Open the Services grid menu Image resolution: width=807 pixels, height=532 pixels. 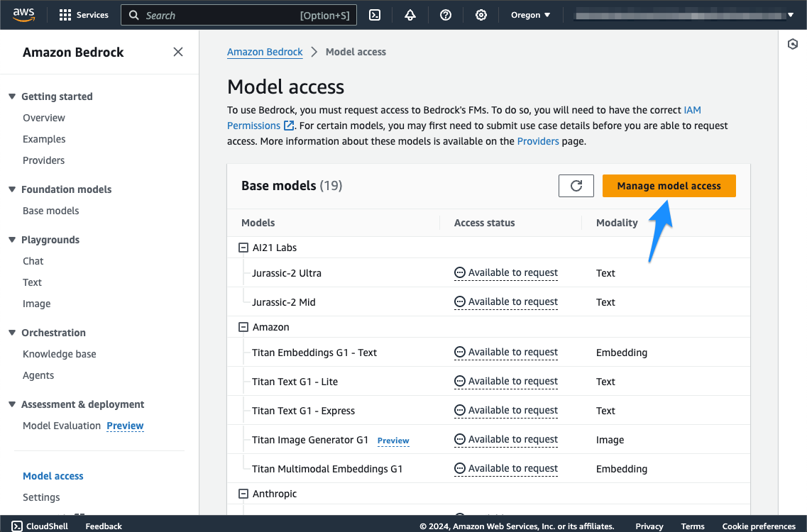point(84,15)
